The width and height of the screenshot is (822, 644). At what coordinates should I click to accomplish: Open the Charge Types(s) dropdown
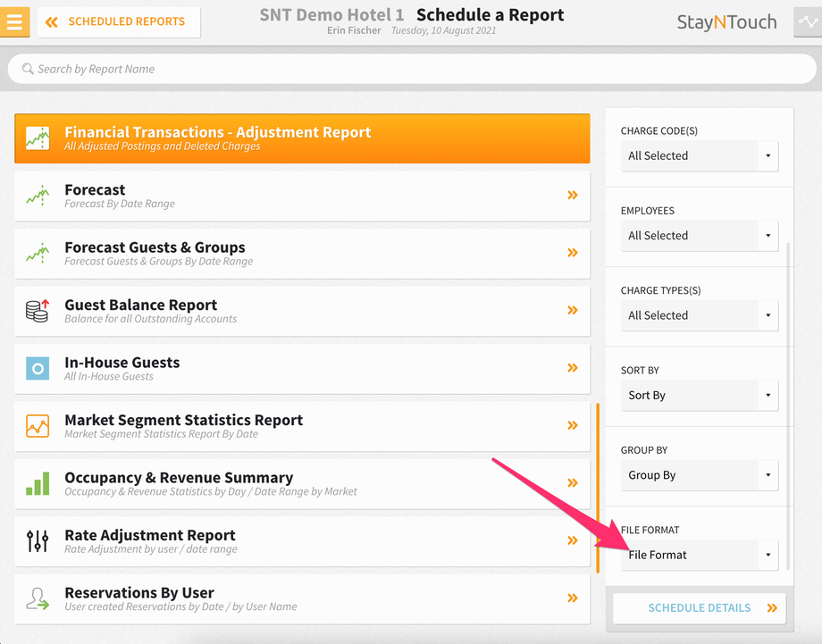tap(700, 315)
